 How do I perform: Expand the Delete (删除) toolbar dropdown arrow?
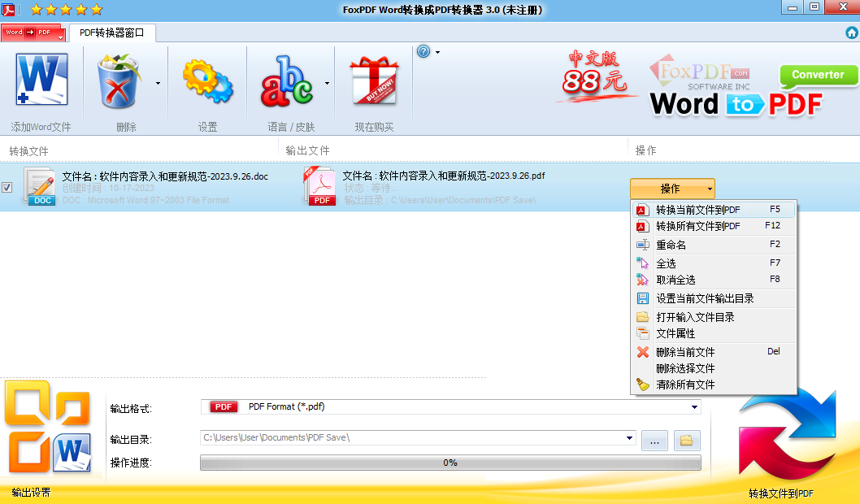[158, 84]
